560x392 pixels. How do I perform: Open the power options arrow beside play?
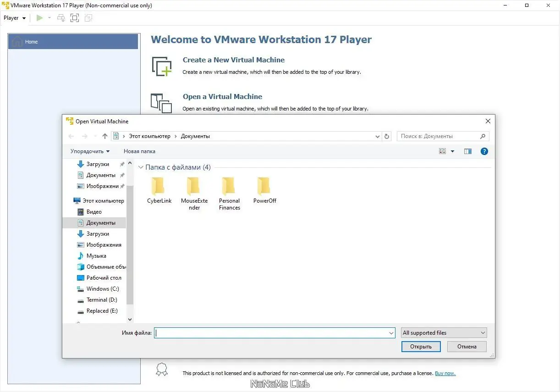(x=49, y=18)
